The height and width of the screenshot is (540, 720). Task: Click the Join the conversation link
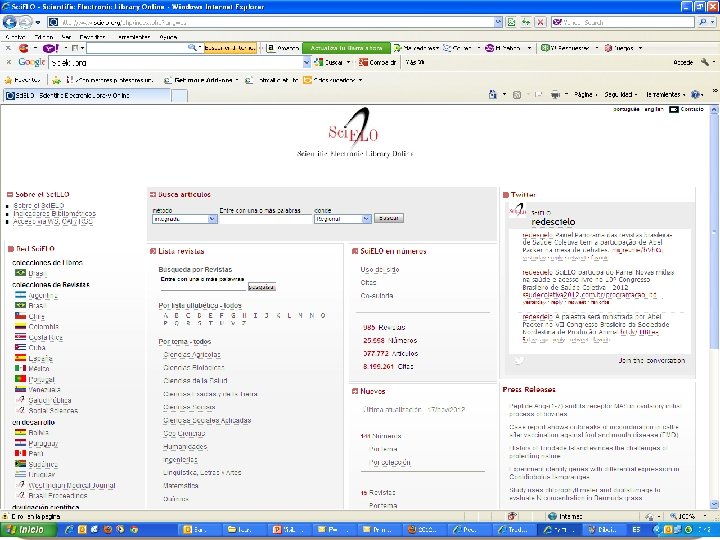coord(651,360)
